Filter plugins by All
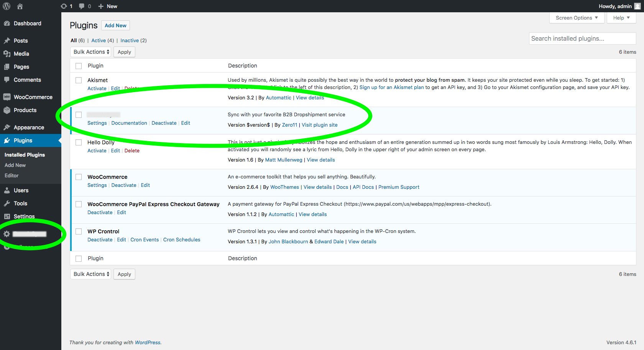644x350 pixels. pos(74,40)
